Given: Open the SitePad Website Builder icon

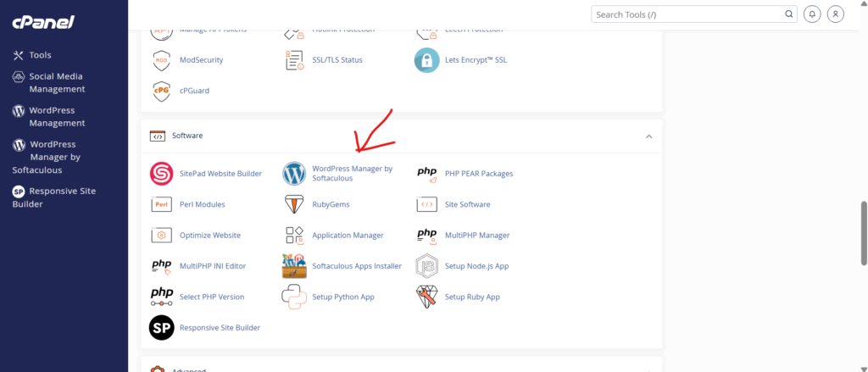Looking at the screenshot, I should 161,174.
